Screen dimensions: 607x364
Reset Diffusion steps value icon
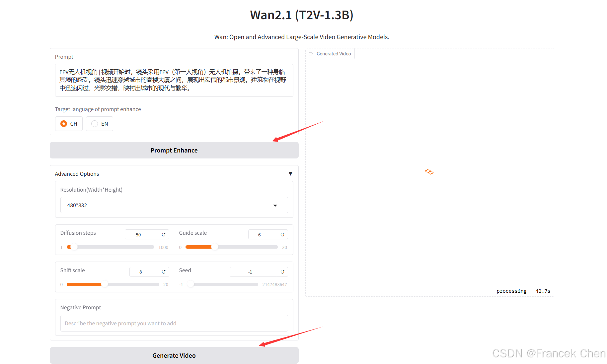click(164, 235)
